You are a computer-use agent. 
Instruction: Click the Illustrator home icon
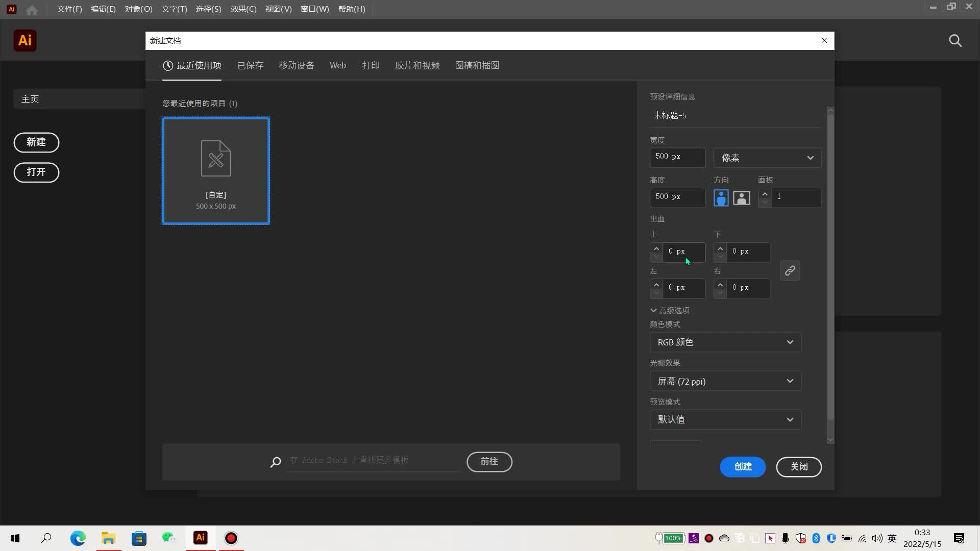point(32,10)
